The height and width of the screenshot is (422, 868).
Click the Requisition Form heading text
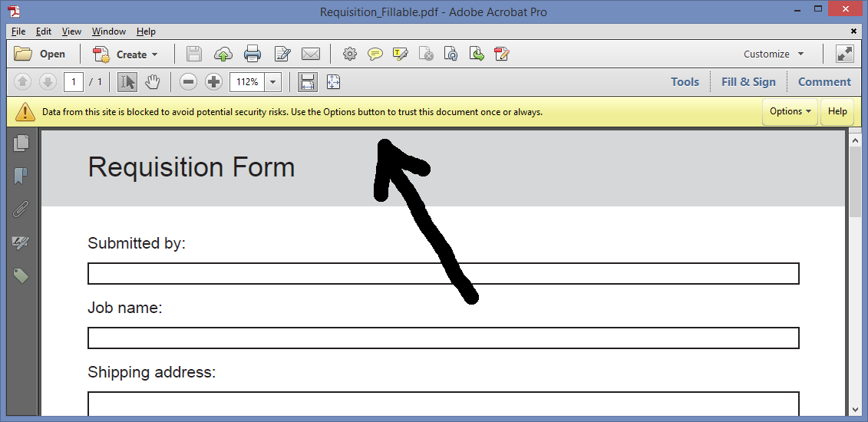tap(191, 167)
